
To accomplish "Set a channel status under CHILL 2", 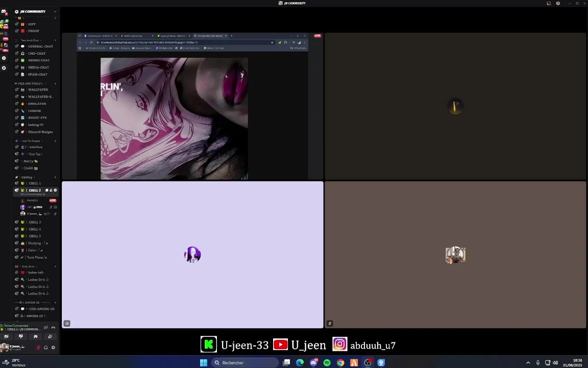I will [x=33, y=195].
